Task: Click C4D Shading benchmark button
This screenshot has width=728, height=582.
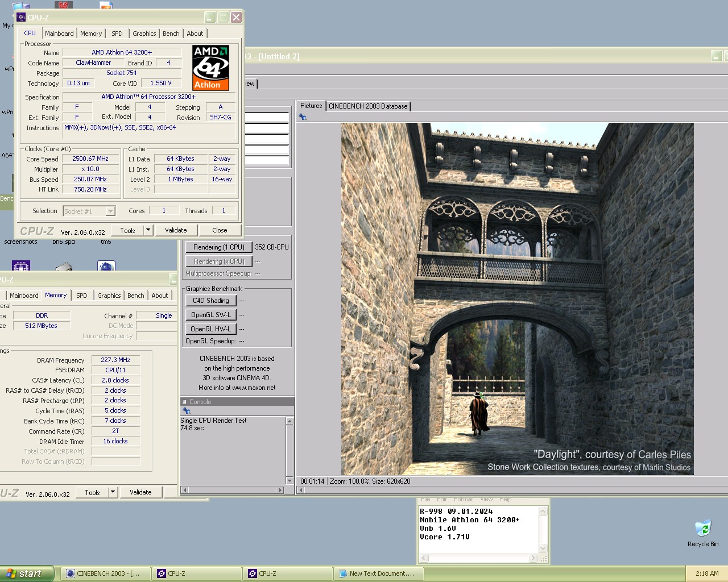Action: point(211,301)
